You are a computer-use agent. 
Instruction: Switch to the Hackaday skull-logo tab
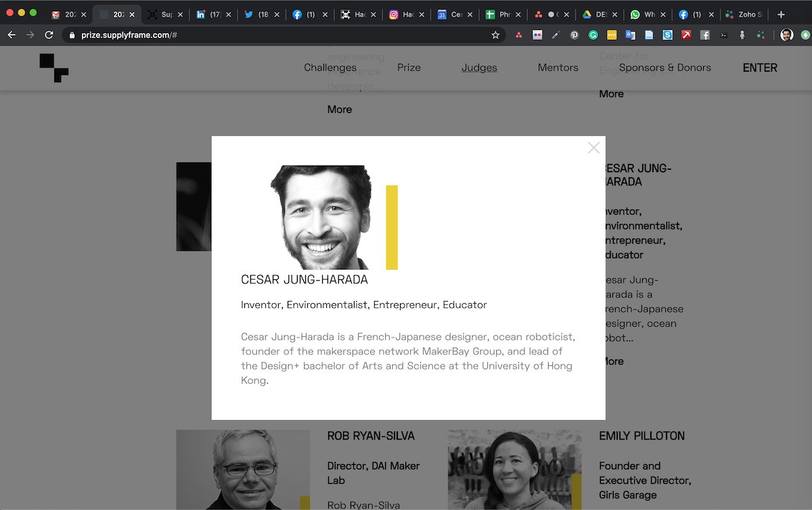tap(345, 14)
